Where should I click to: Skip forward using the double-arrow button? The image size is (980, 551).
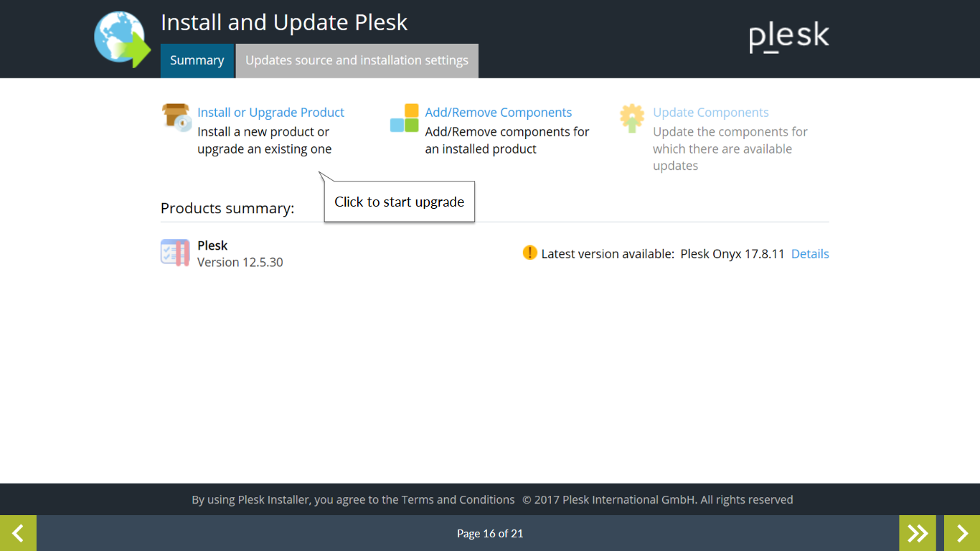point(918,533)
